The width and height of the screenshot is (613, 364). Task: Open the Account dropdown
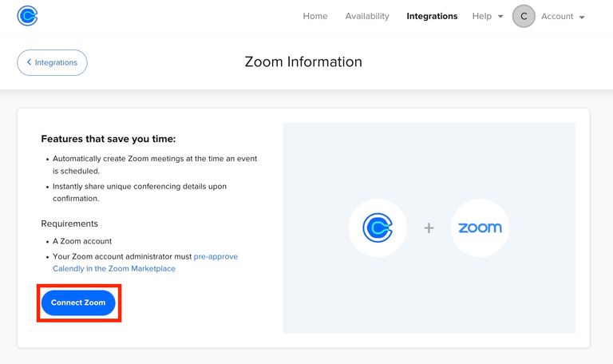563,17
